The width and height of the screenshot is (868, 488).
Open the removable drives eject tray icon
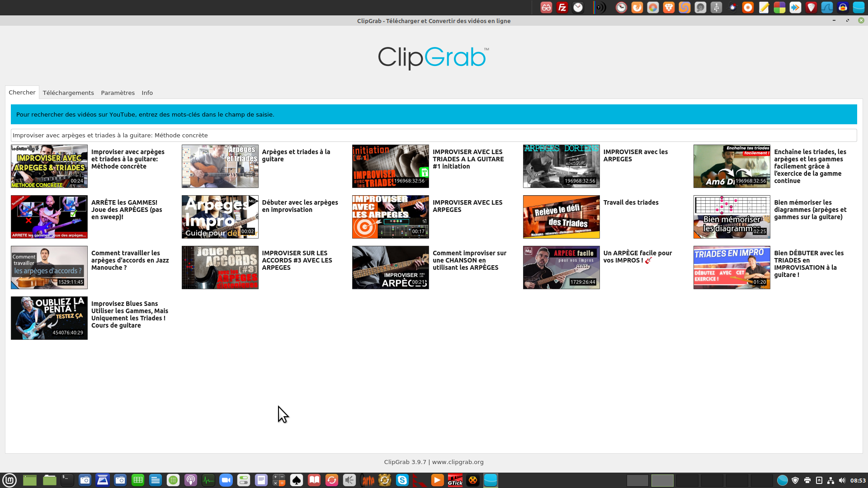tap(819, 480)
